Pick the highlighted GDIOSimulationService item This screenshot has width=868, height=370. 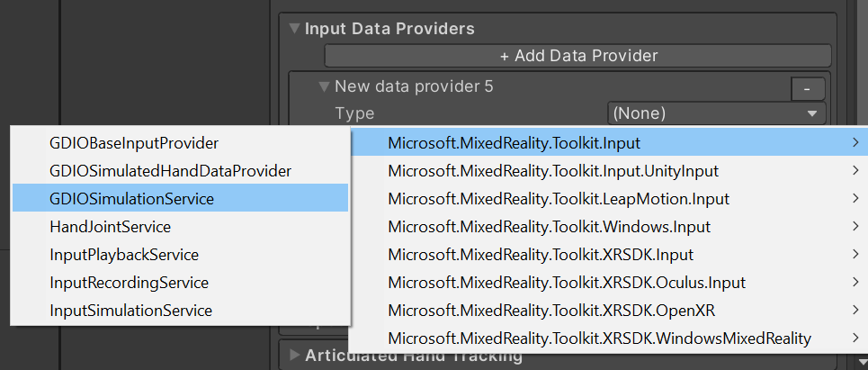(x=181, y=198)
